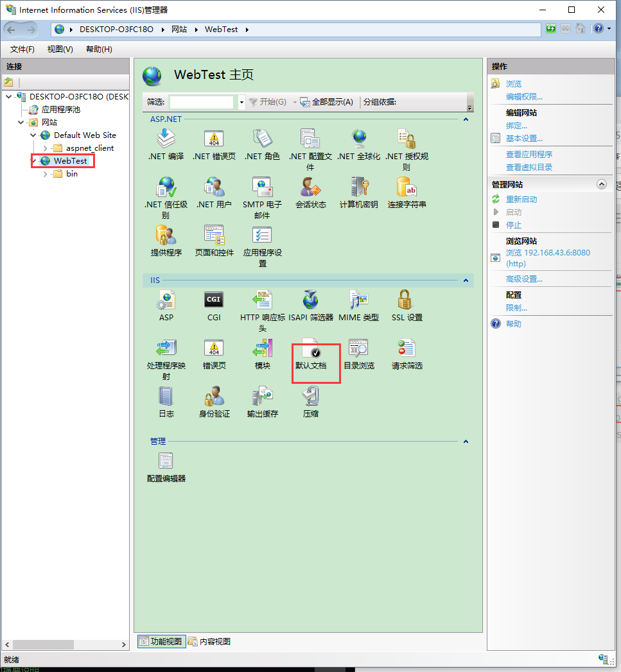
Task: Collapse the 管理网站 actions section
Action: click(x=602, y=184)
